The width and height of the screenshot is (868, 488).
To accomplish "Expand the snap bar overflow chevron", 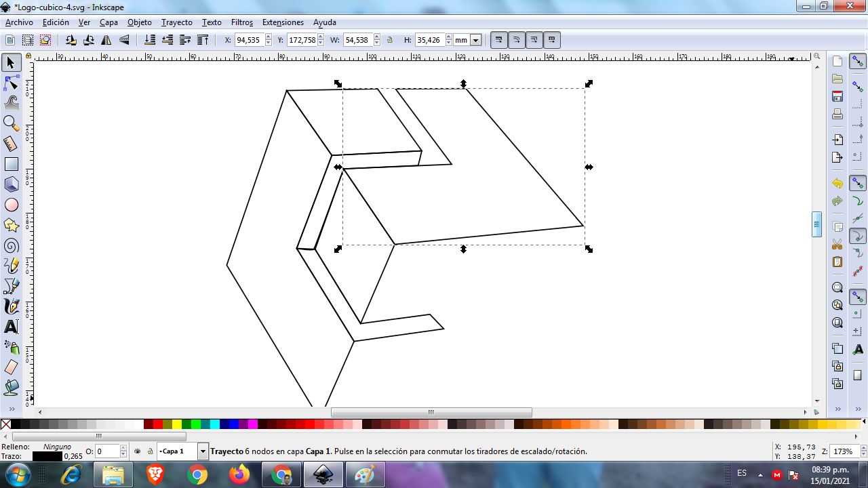I will [858, 409].
